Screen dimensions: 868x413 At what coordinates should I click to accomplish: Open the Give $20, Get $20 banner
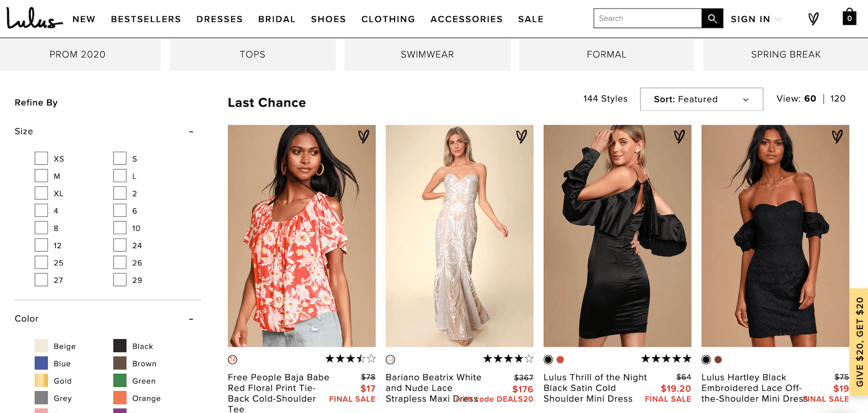point(859,342)
